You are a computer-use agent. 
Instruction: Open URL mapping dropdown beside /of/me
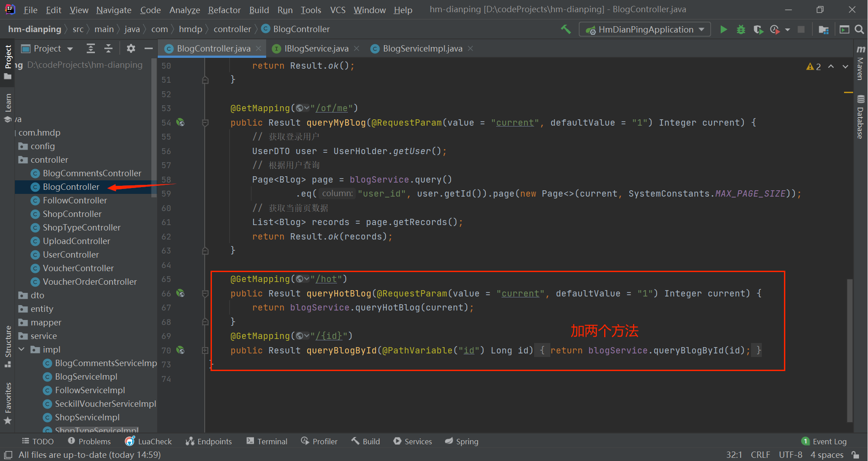[303, 108]
